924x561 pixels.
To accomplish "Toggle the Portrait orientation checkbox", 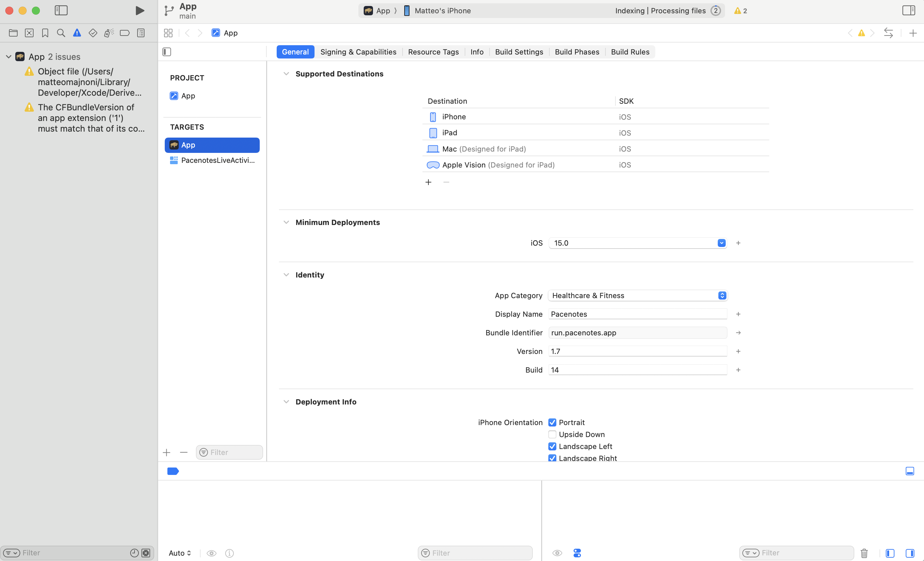I will pos(552,422).
